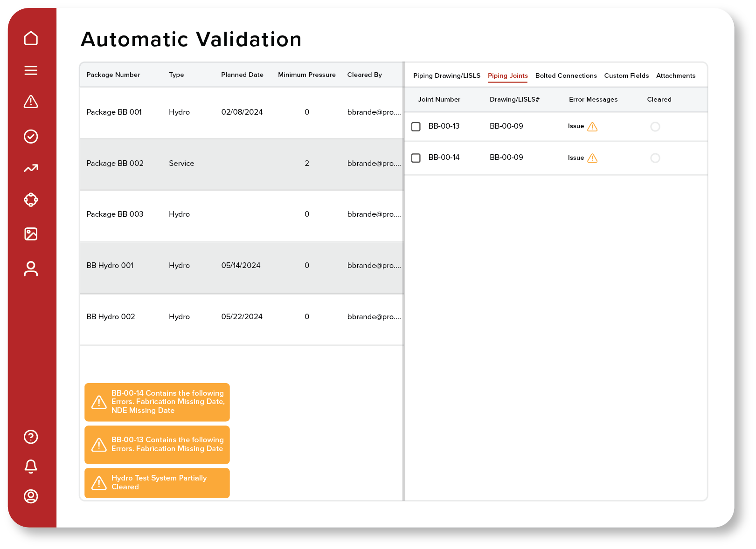Click the BB-00-14 errors warning banner
This screenshot has height=549, width=756.
coord(157,402)
